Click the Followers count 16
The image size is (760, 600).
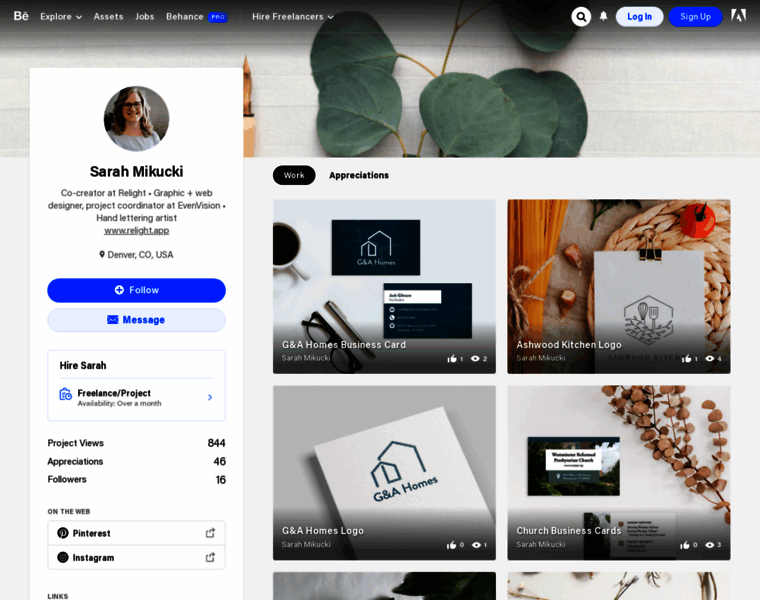coord(221,480)
